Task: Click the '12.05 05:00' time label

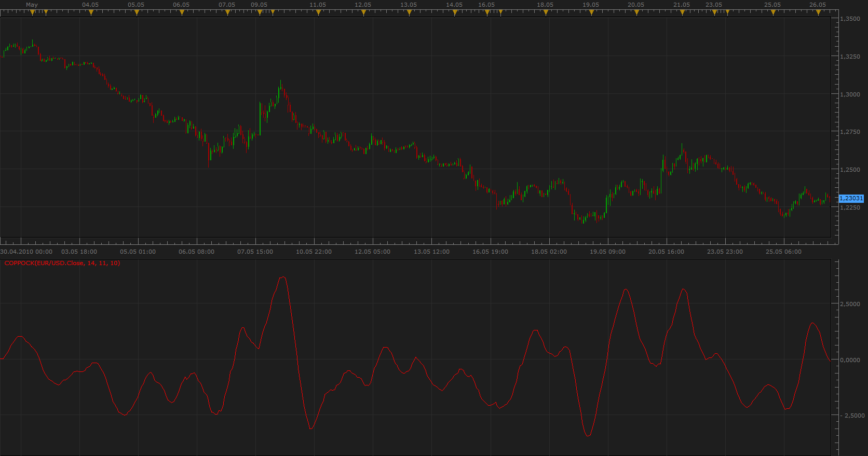Action: click(x=373, y=252)
